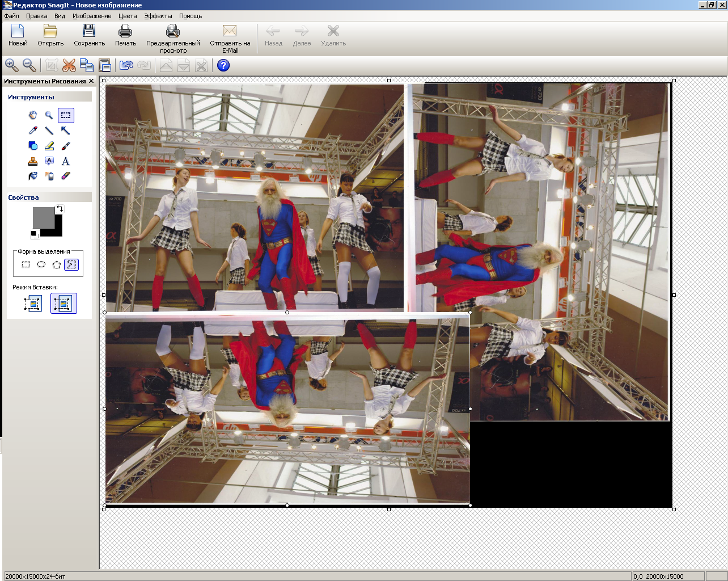Zoom in with the toolbar magnifier plus
728x581 pixels.
[11, 66]
